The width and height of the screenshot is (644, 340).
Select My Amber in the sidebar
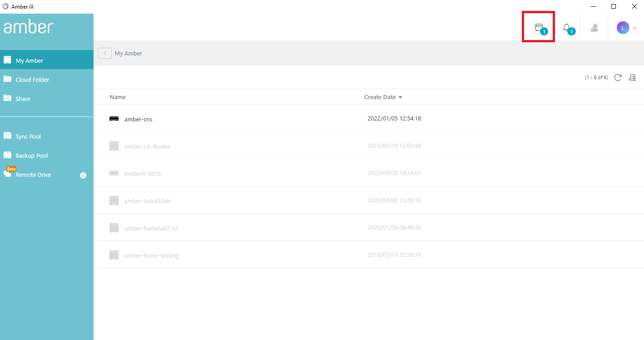pos(47,60)
